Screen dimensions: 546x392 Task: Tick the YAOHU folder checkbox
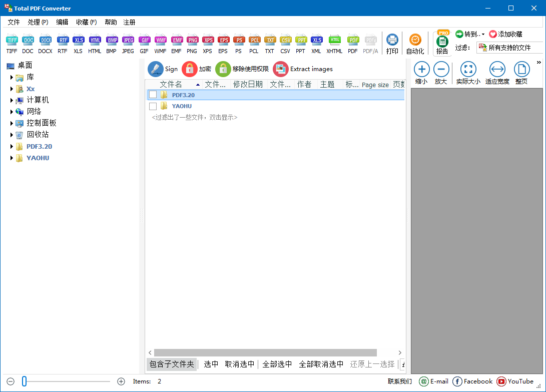153,106
